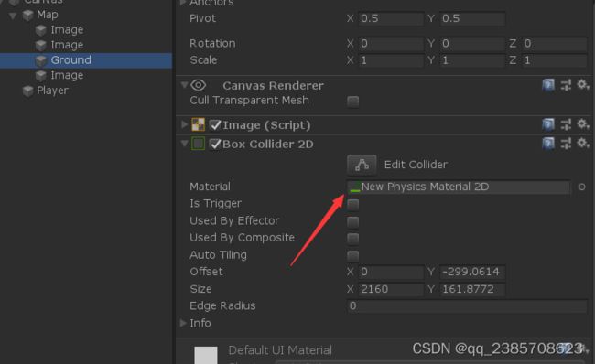Click the Scale Y field

coord(472,60)
